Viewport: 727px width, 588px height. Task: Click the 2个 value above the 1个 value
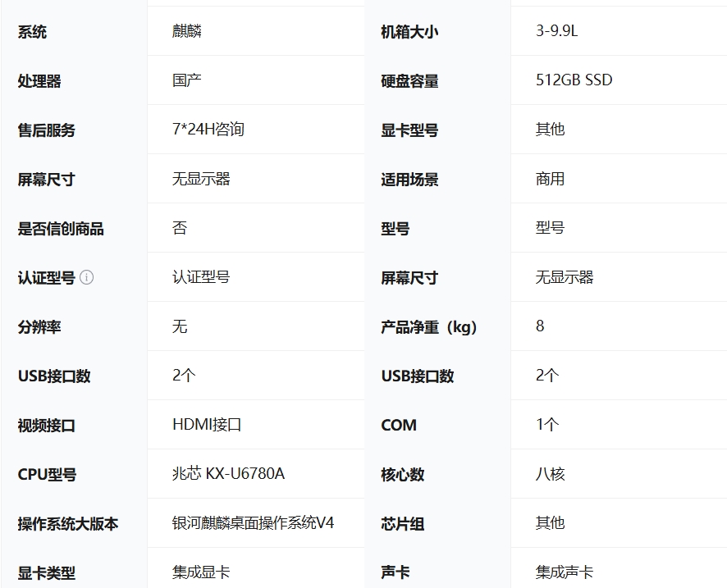point(547,375)
